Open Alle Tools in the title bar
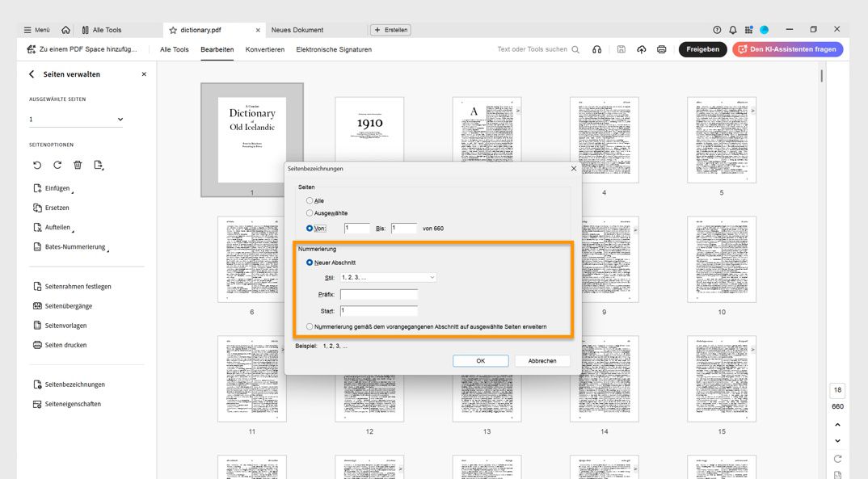This screenshot has width=868, height=479. 101,30
